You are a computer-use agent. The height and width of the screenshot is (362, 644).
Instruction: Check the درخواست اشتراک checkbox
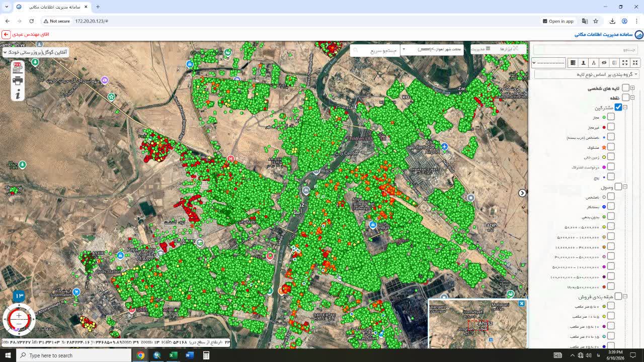pos(611,166)
